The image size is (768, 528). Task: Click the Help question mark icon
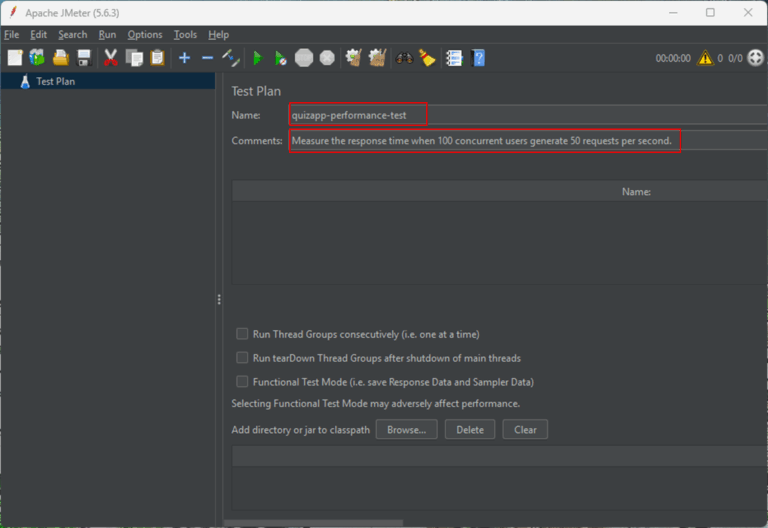(x=478, y=58)
